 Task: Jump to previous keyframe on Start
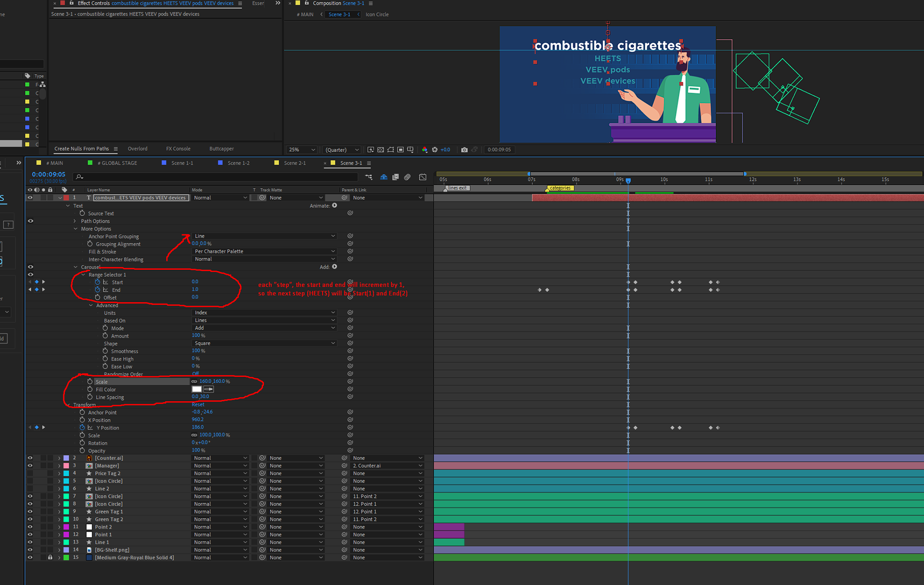tap(30, 282)
